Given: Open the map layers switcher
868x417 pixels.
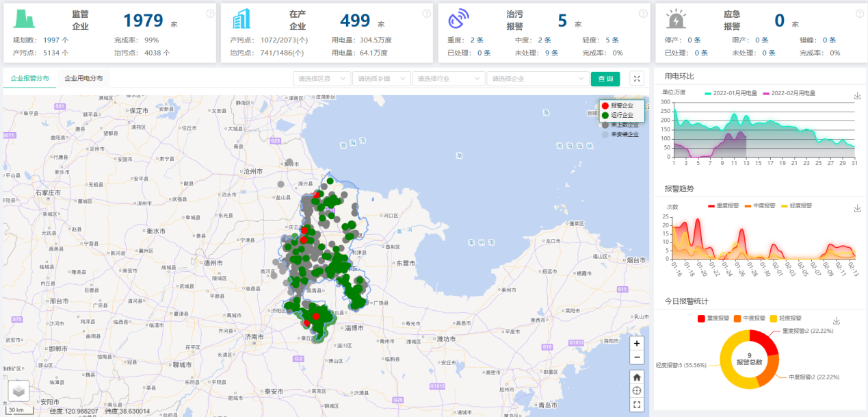Looking at the screenshot, I should [18, 390].
